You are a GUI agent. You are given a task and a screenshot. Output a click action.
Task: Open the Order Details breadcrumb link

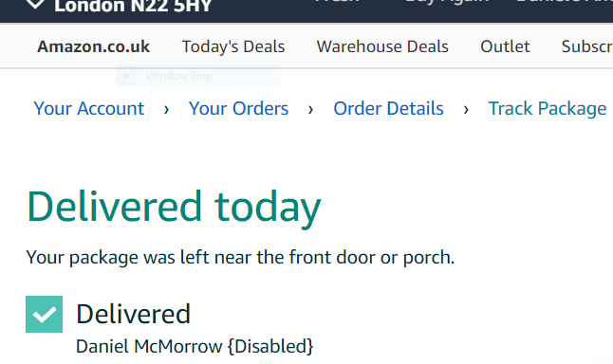pos(388,109)
